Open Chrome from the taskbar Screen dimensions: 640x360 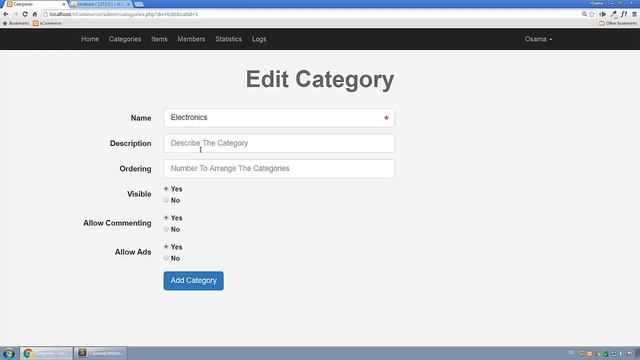pos(46,353)
